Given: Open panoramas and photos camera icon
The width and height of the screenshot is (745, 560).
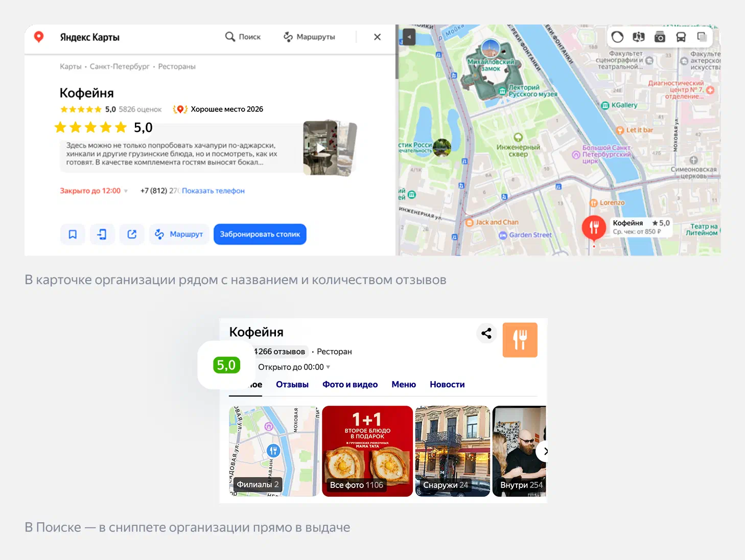Looking at the screenshot, I should tap(660, 37).
